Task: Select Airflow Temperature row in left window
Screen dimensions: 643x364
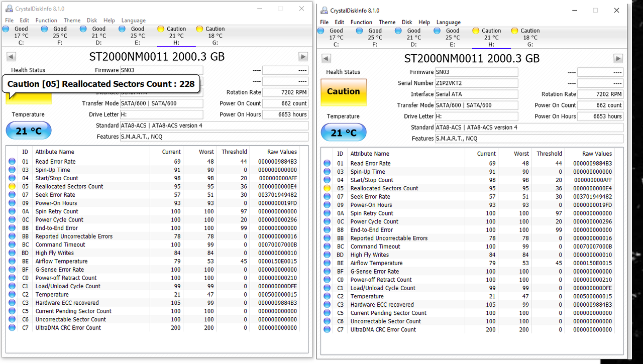Action: (153, 261)
